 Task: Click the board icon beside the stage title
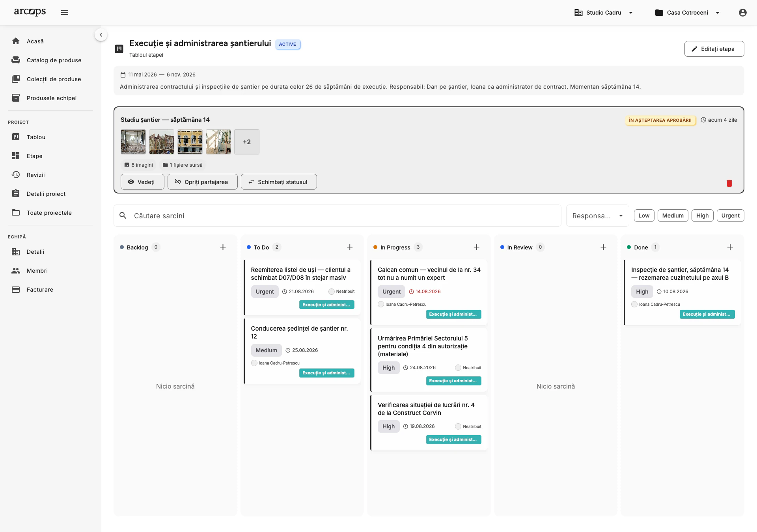tap(119, 49)
